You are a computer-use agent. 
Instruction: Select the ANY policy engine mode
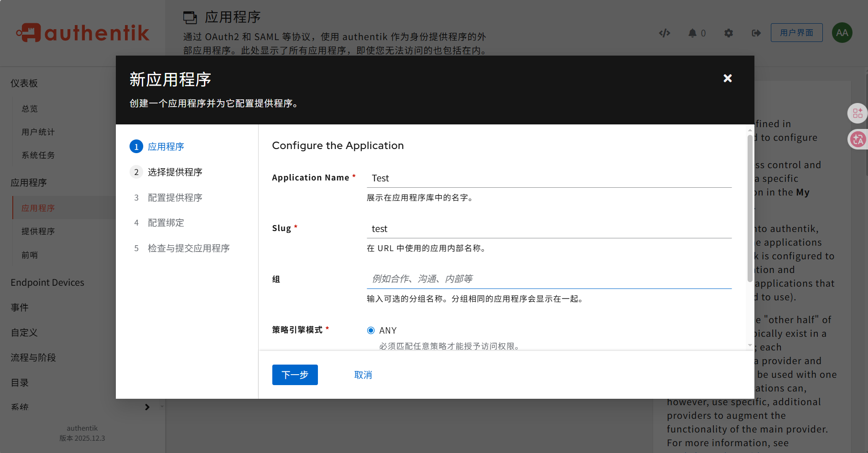click(x=371, y=330)
